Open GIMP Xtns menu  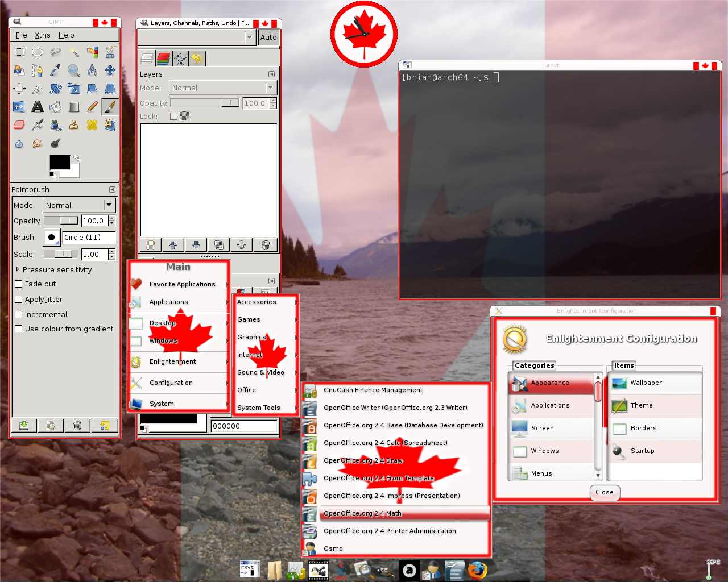[x=43, y=35]
